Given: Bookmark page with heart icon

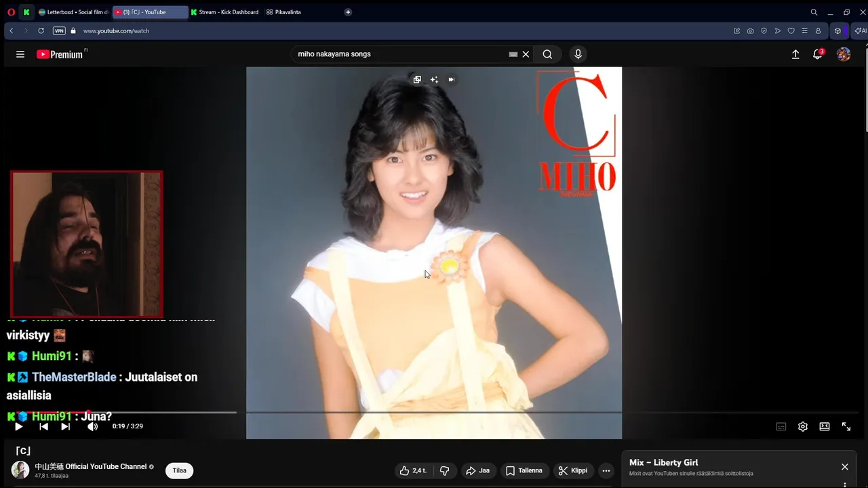Looking at the screenshot, I should point(791,30).
